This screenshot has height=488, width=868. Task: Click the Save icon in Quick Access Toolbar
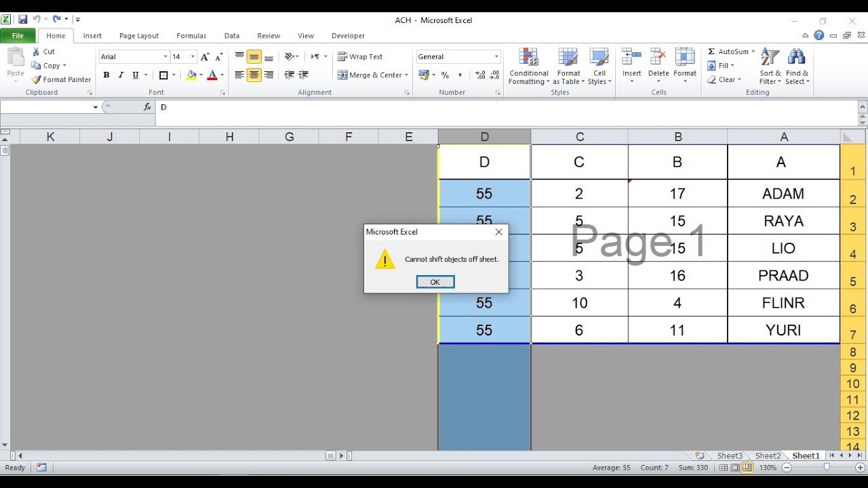pyautogui.click(x=23, y=20)
